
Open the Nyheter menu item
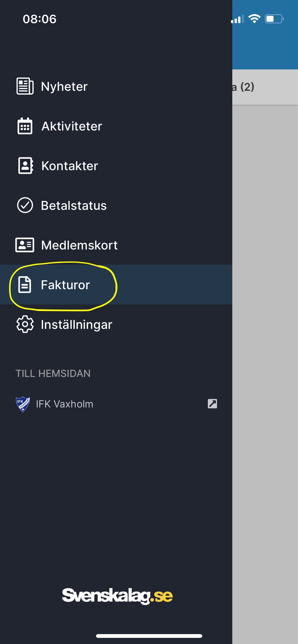(116, 86)
